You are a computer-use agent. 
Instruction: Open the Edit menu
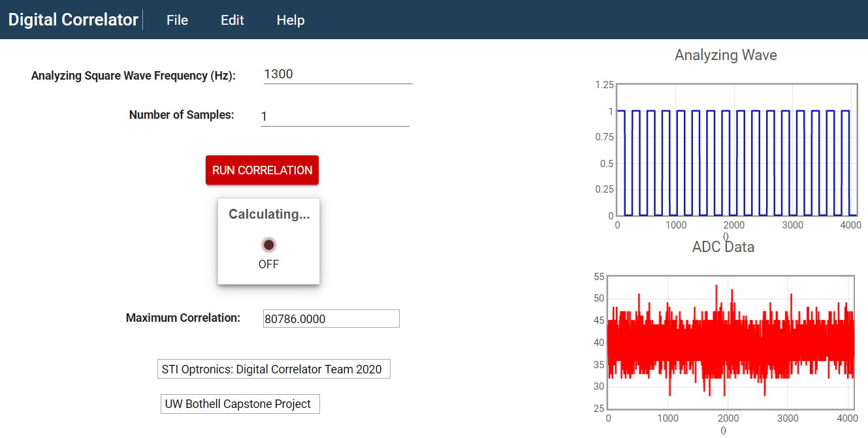click(x=232, y=20)
